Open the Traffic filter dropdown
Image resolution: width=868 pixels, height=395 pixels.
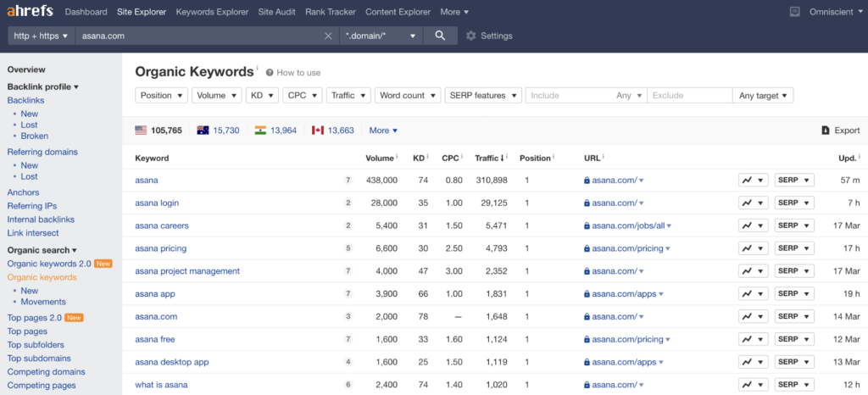click(348, 95)
